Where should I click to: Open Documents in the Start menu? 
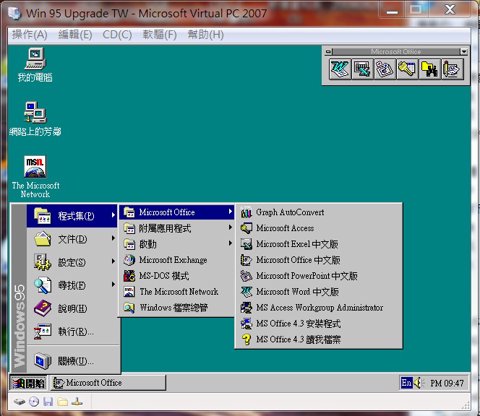point(72,239)
